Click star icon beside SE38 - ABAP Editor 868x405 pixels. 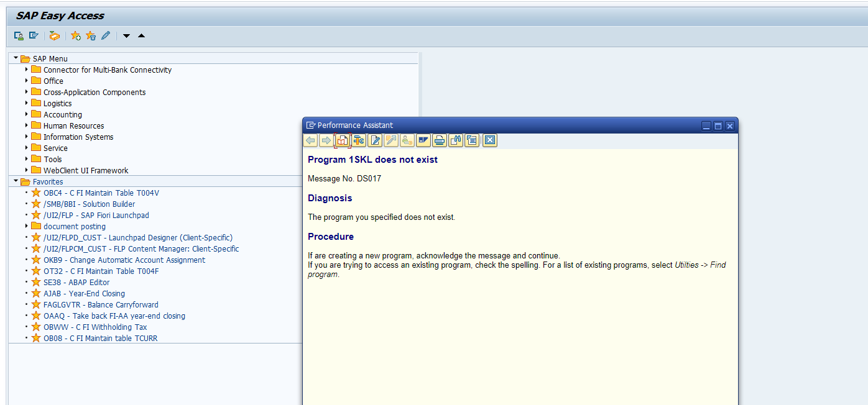[x=36, y=282]
